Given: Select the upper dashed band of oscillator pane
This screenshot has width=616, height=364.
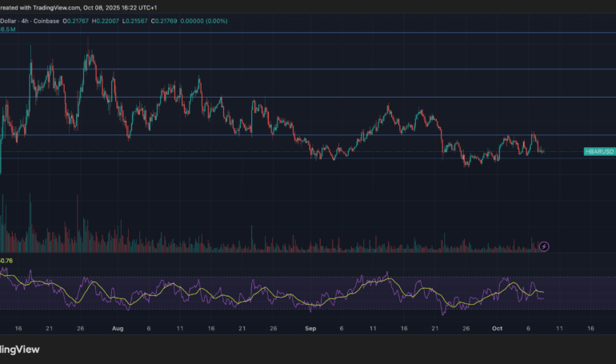Looking at the screenshot, I should 304,278.
